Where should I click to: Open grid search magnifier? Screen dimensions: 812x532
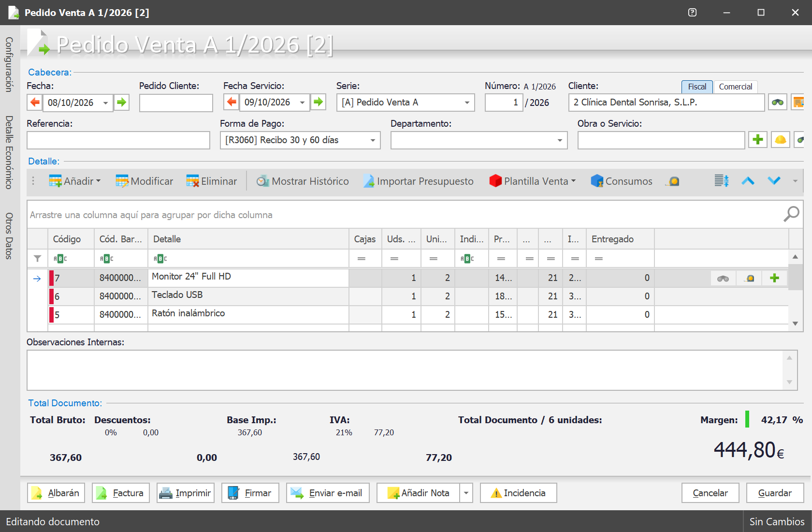(791, 214)
